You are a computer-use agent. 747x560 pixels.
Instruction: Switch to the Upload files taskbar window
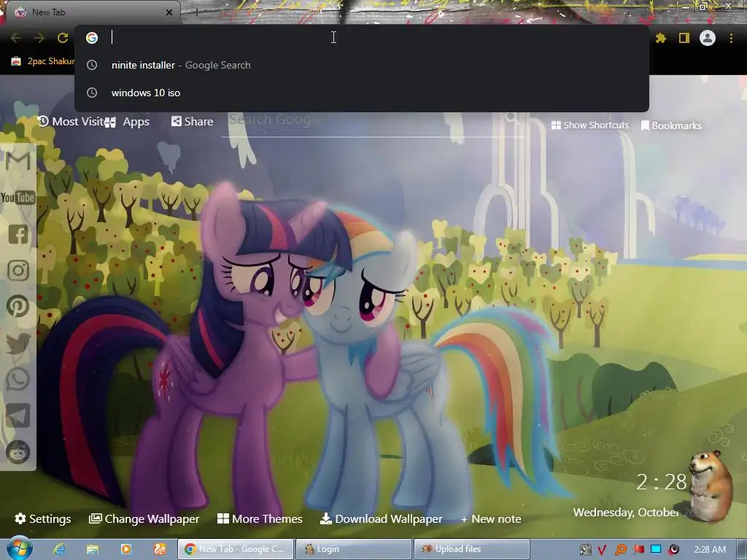click(x=472, y=549)
